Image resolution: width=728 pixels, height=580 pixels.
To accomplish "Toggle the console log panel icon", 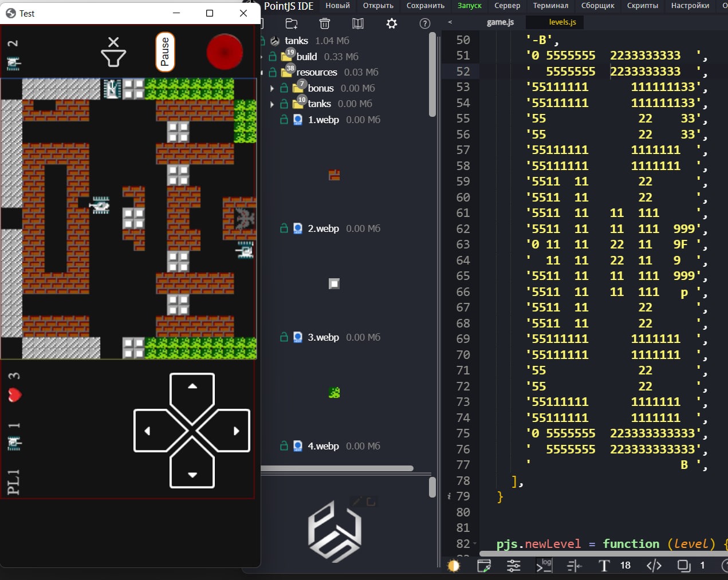I will coord(544,565).
